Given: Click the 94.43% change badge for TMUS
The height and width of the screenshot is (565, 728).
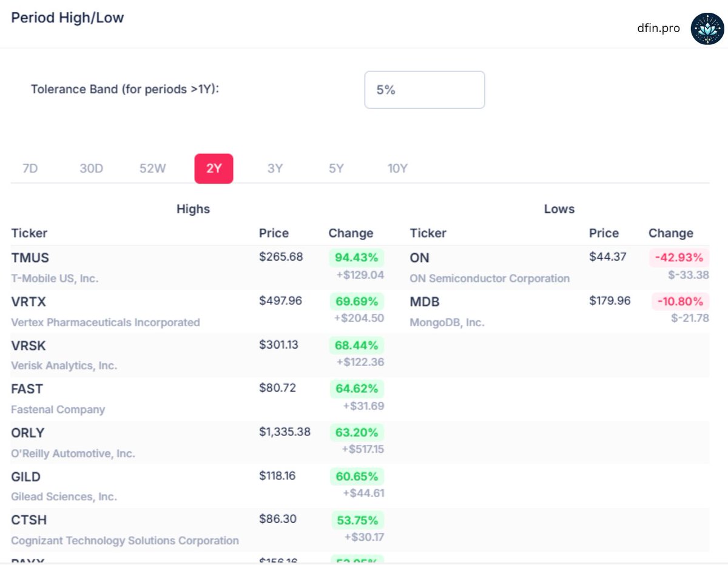Looking at the screenshot, I should coord(358,258).
